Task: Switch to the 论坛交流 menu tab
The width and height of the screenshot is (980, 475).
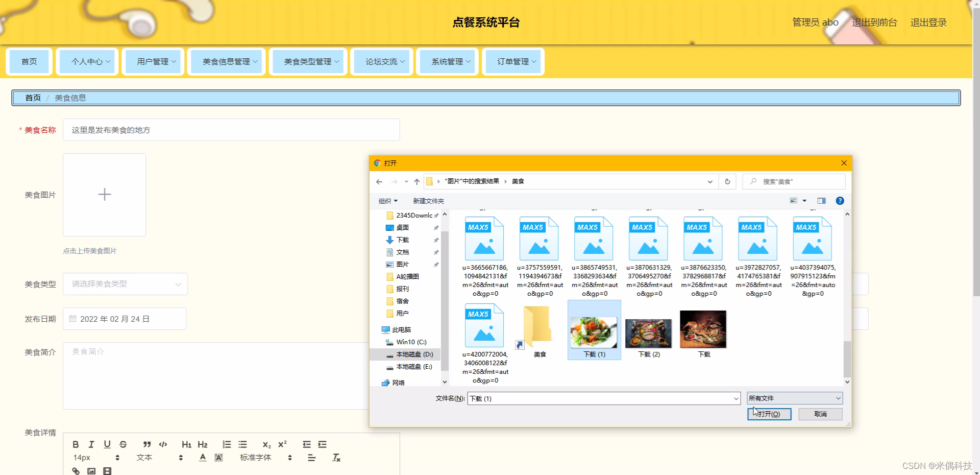Action: click(x=381, y=61)
